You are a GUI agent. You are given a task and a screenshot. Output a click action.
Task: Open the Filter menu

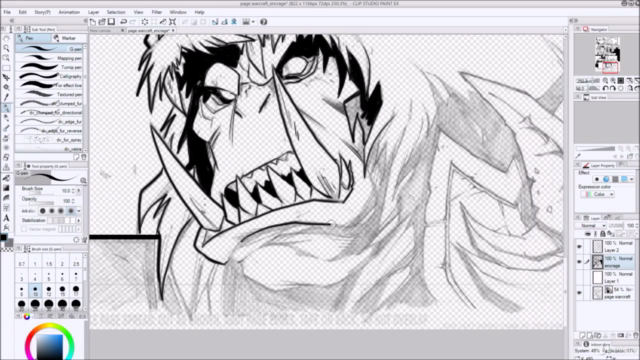coord(157,12)
